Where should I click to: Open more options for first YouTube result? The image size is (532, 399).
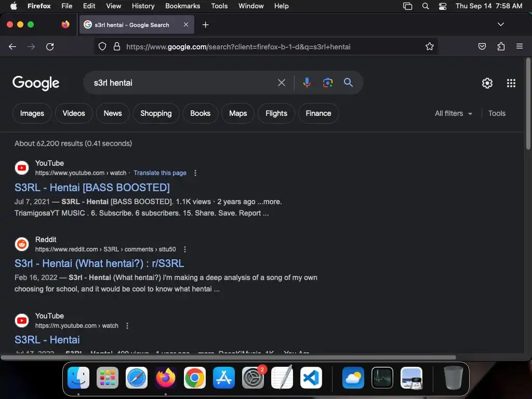(195, 173)
